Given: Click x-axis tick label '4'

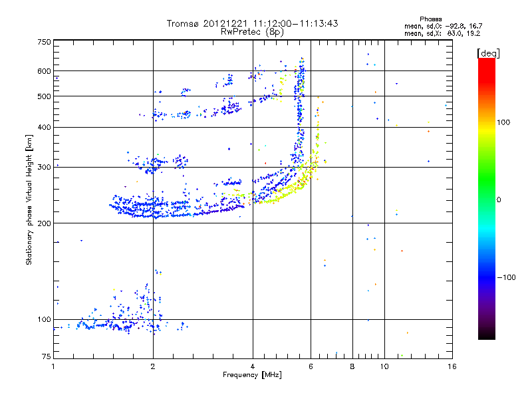Looking at the screenshot, I should coord(253,366).
